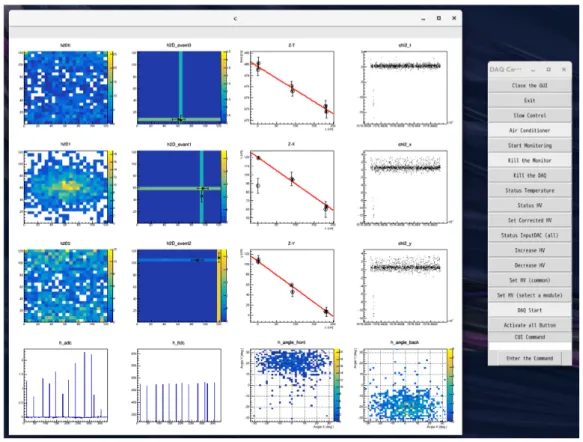This screenshot has height=442, width=583.
Task: Check Status Temperature
Action: pos(529,190)
